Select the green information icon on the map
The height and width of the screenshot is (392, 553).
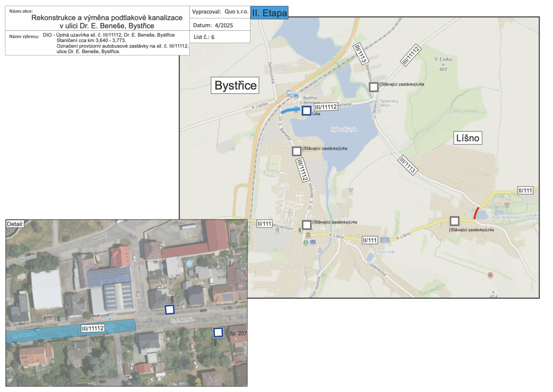click(306, 242)
